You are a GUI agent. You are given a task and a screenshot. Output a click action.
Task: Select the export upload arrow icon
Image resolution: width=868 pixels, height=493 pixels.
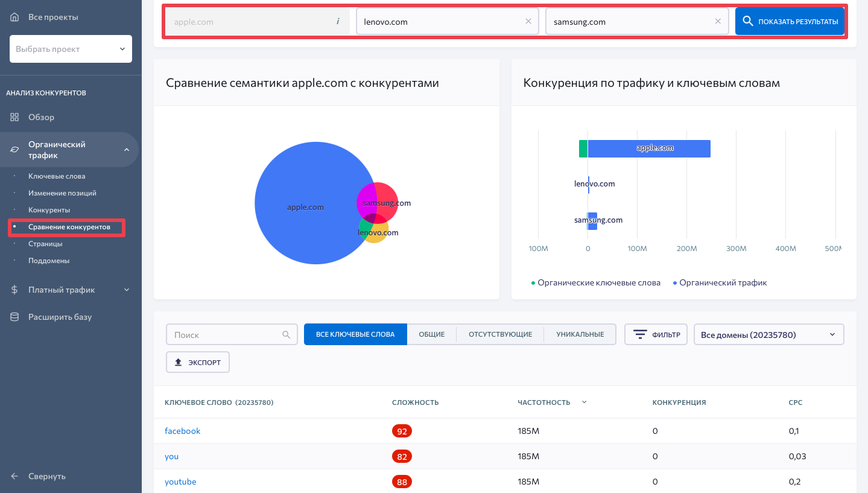(178, 363)
